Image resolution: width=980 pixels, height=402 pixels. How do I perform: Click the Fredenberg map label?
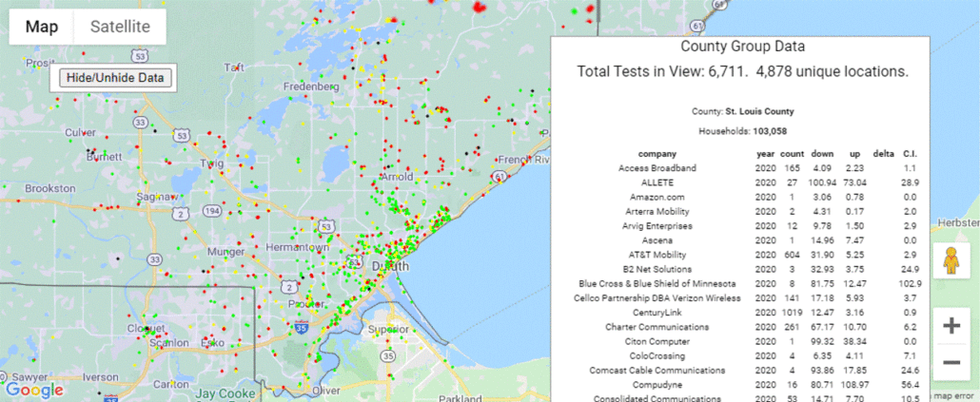311,86
